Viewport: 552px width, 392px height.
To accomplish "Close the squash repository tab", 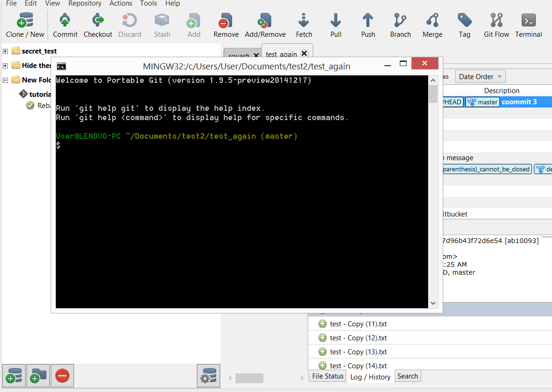I will point(256,55).
